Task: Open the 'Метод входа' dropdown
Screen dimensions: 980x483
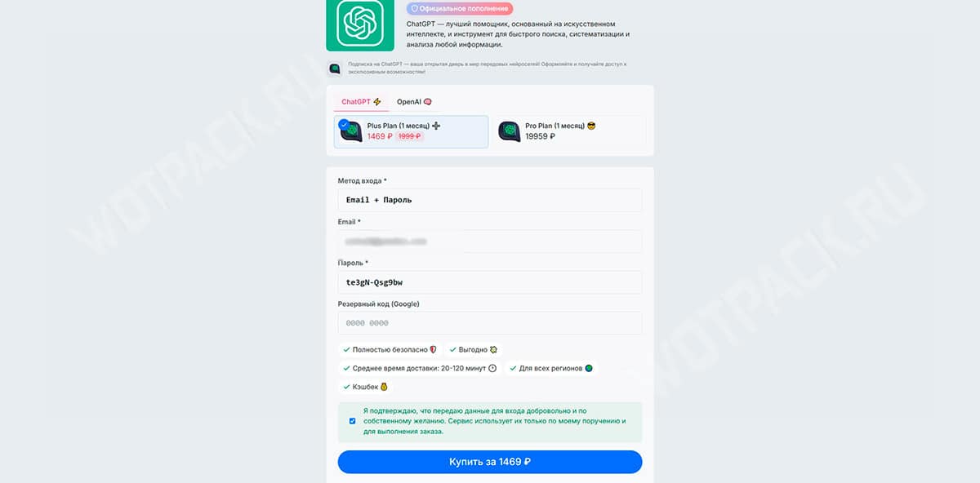Action: tap(490, 200)
